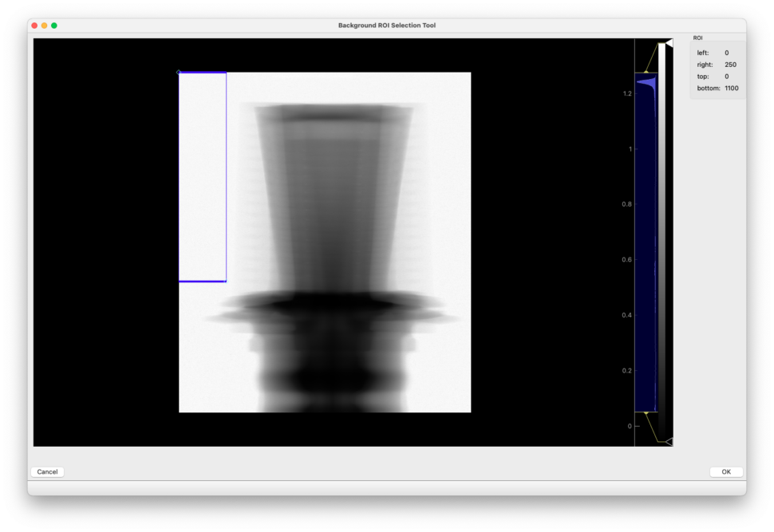Click the OK button
The image size is (774, 532).
click(726, 471)
